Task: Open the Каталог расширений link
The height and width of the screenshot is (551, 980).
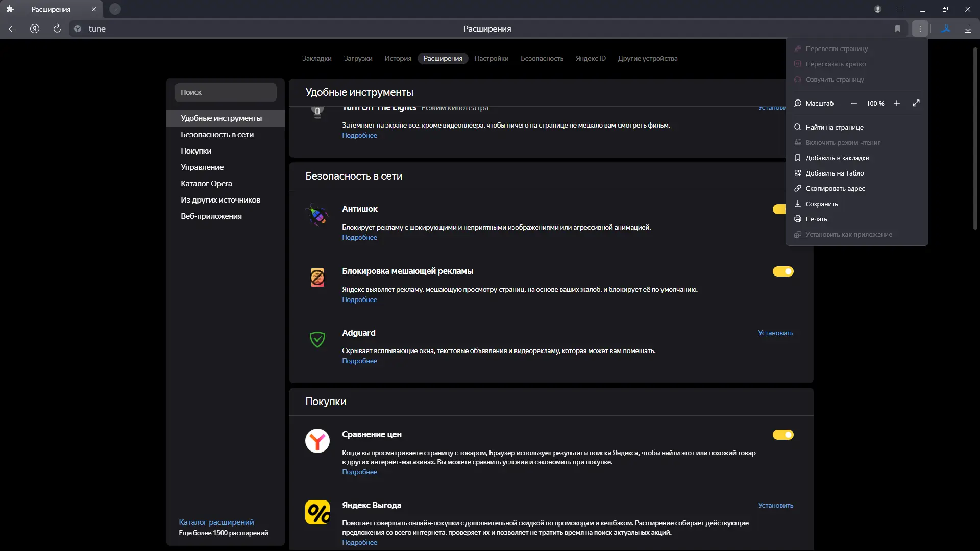Action: pyautogui.click(x=216, y=522)
